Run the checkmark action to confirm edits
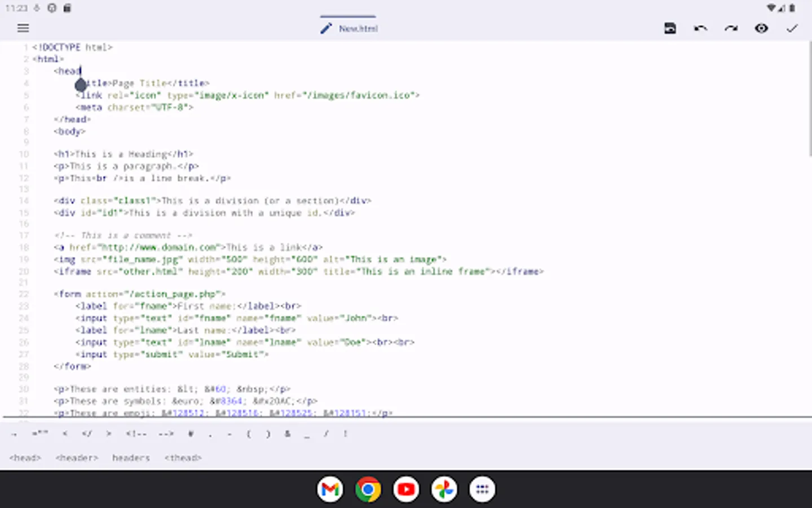 (x=792, y=28)
